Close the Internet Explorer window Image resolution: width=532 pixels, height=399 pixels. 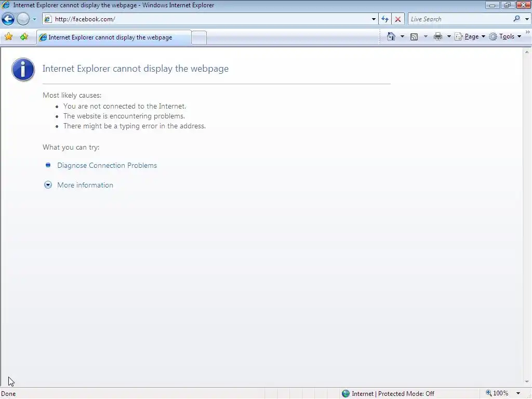pos(524,5)
